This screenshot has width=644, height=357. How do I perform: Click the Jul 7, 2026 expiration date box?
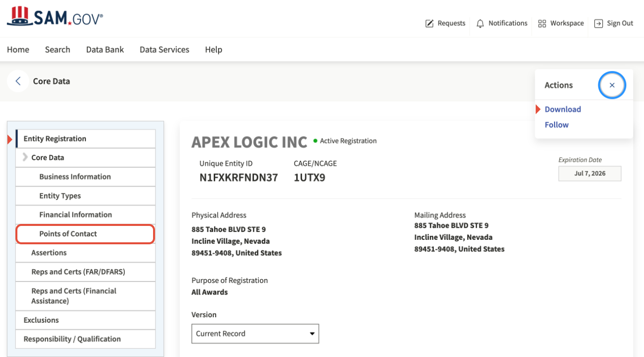[590, 173]
